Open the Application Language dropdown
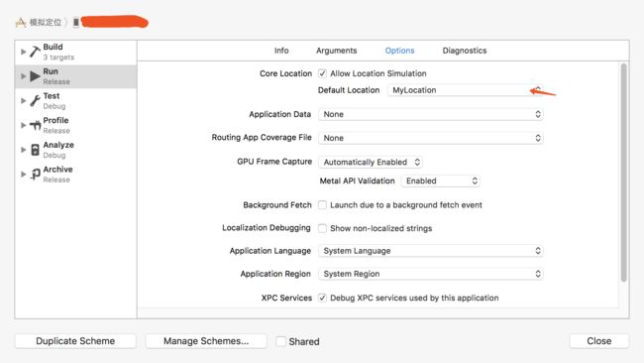The width and height of the screenshot is (644, 363). (x=431, y=251)
